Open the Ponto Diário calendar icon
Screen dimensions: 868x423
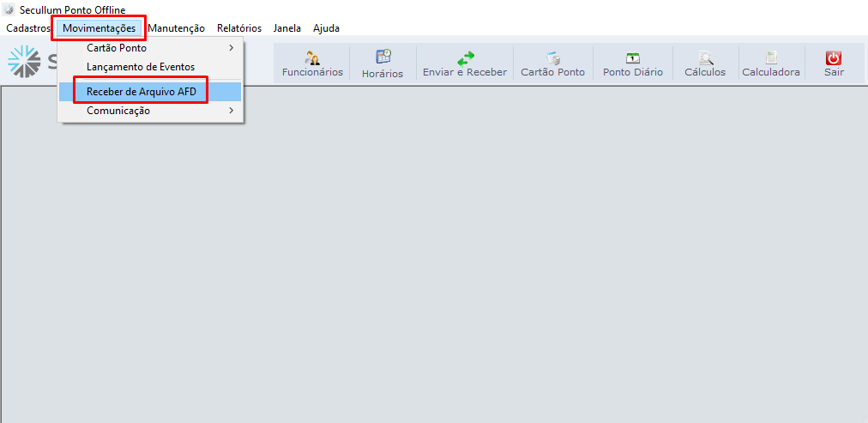click(633, 58)
